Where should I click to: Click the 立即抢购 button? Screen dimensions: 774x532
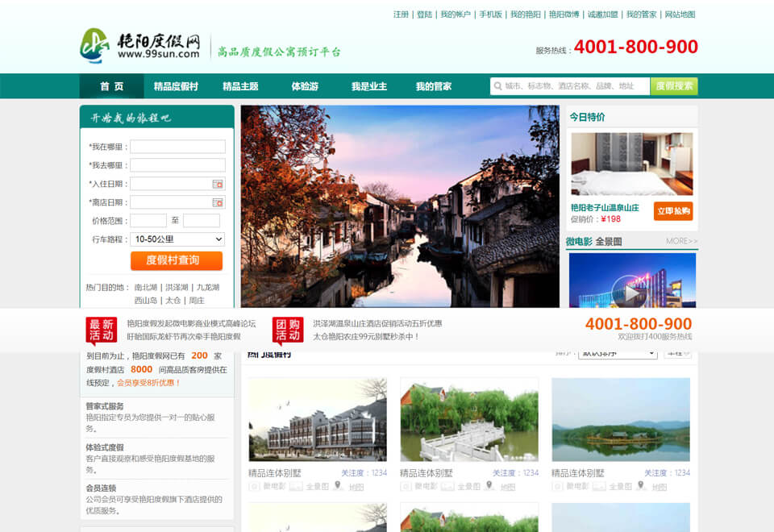pyautogui.click(x=673, y=210)
